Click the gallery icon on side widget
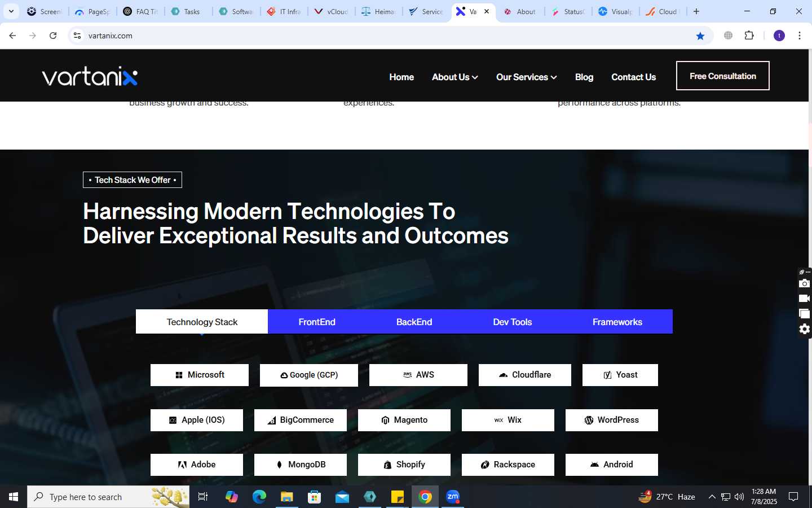 coord(804,314)
